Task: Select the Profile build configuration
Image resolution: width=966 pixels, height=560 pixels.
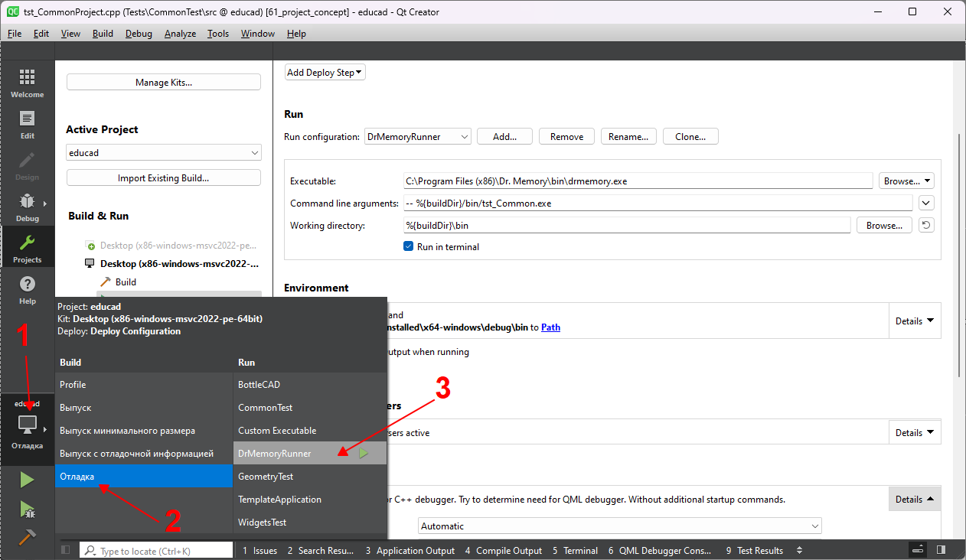Action: [x=144, y=385]
